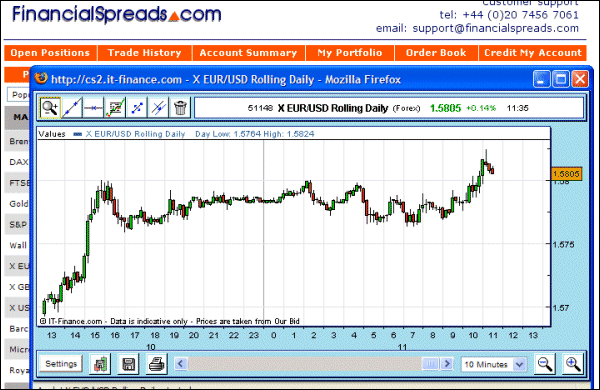Click the FinancialSpreads.com logo
Screen dimensions: 600x390
coord(117,15)
